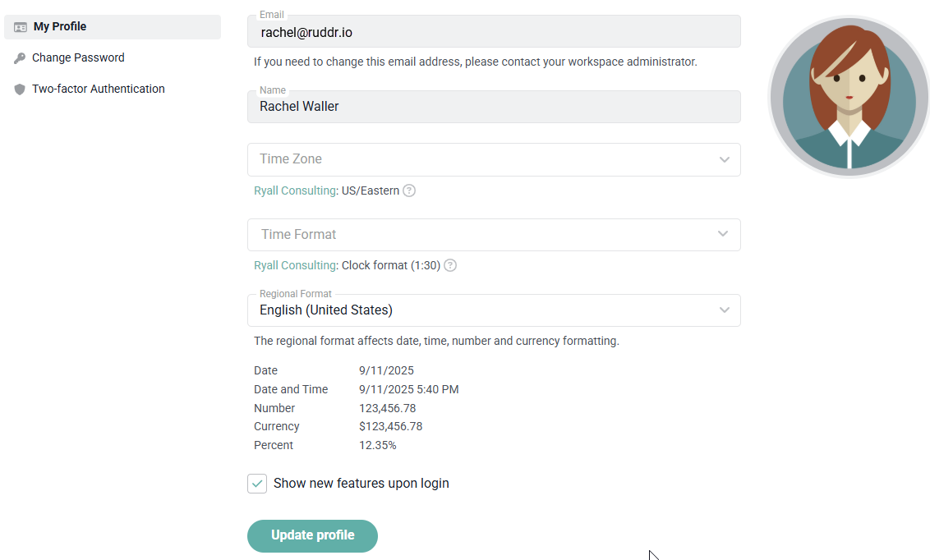Open Two-factor Authentication settings
The height and width of the screenshot is (560, 930).
point(98,90)
